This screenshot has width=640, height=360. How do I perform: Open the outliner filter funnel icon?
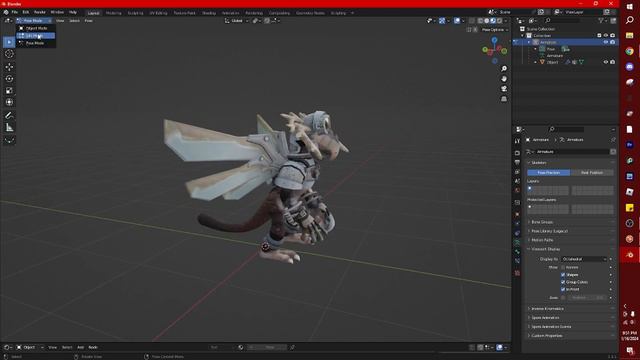(x=601, y=20)
